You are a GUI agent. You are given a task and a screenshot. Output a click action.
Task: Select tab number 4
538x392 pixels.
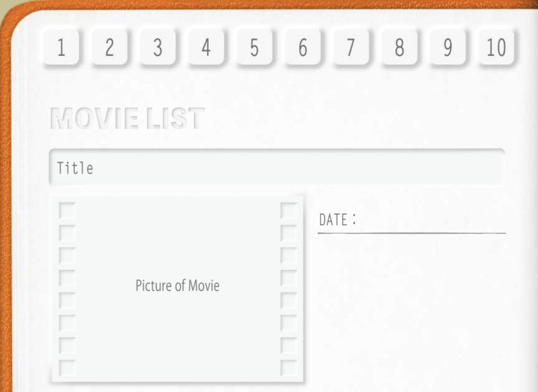click(x=206, y=47)
